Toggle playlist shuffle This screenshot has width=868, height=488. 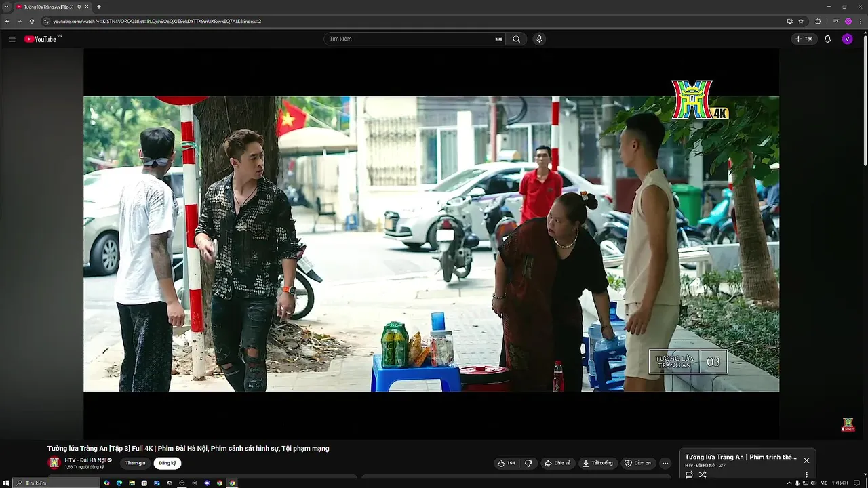click(703, 474)
